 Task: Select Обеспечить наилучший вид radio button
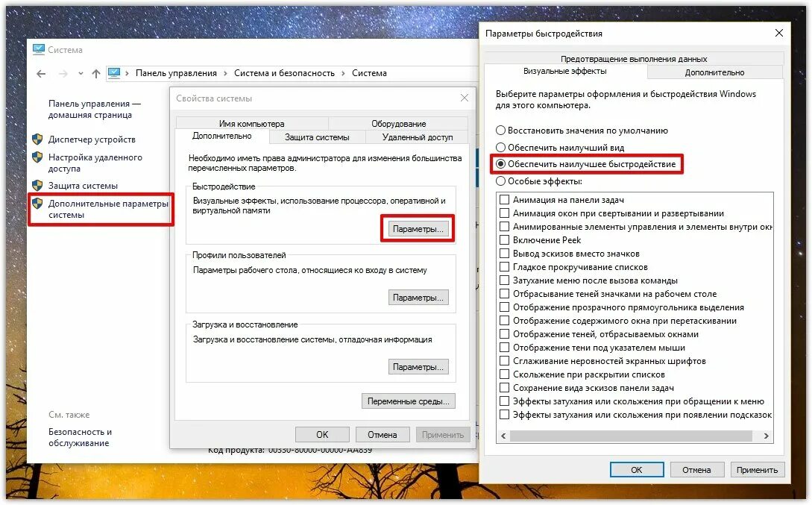[x=501, y=147]
